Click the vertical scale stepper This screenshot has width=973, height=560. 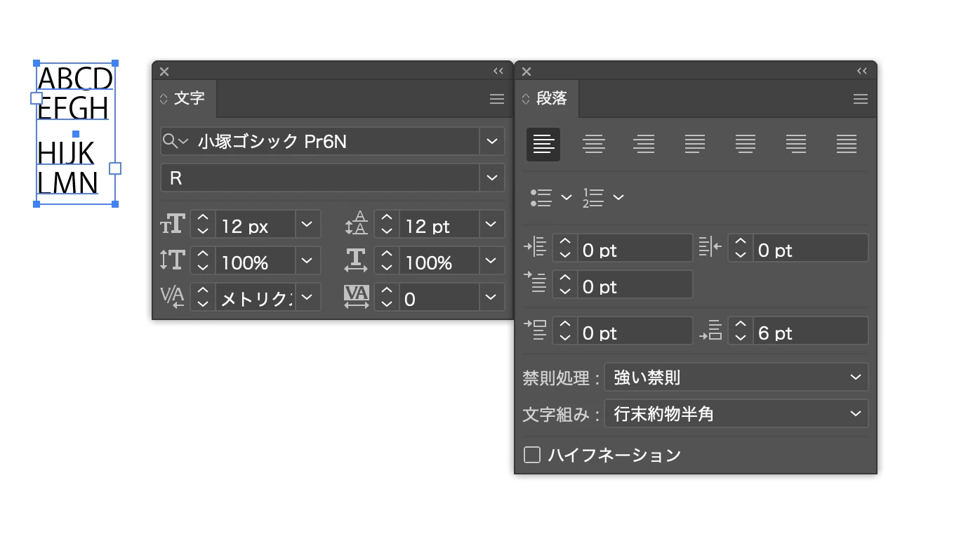pos(203,260)
